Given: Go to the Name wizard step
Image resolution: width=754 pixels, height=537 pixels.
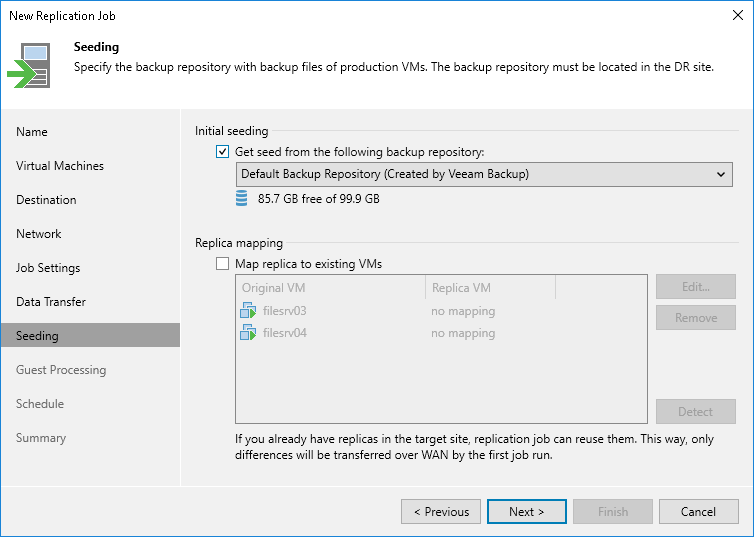Looking at the screenshot, I should coord(32,132).
